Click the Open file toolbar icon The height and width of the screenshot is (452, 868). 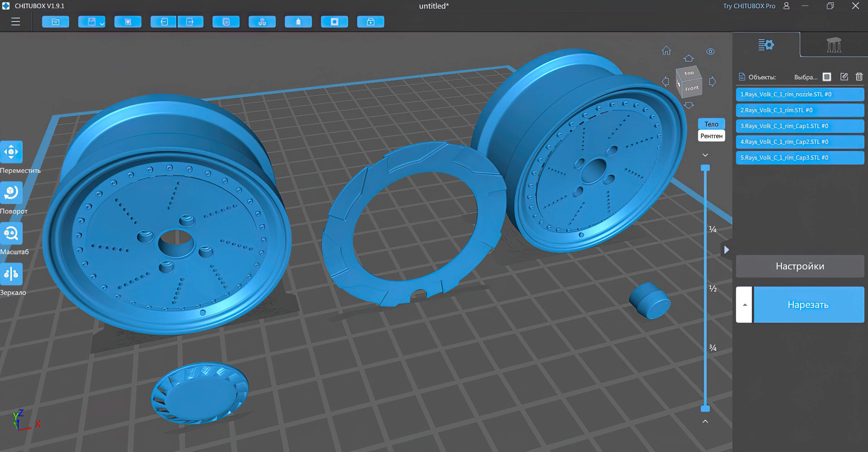point(55,22)
